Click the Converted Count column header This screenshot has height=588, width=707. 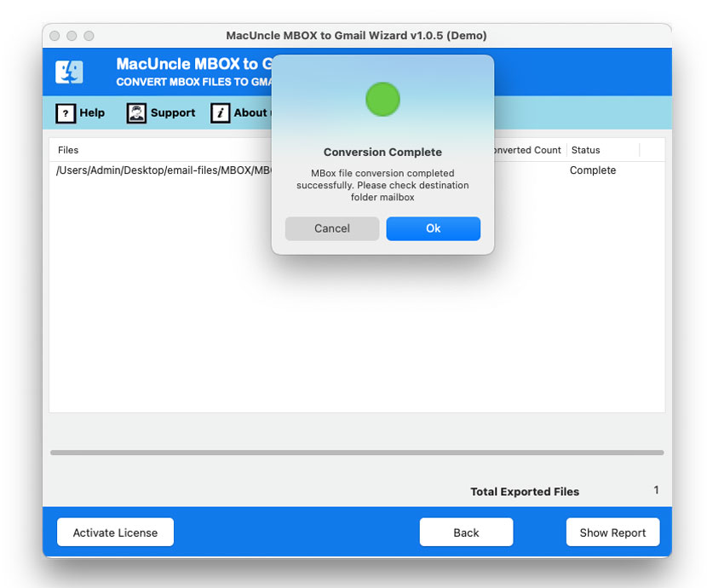point(528,150)
